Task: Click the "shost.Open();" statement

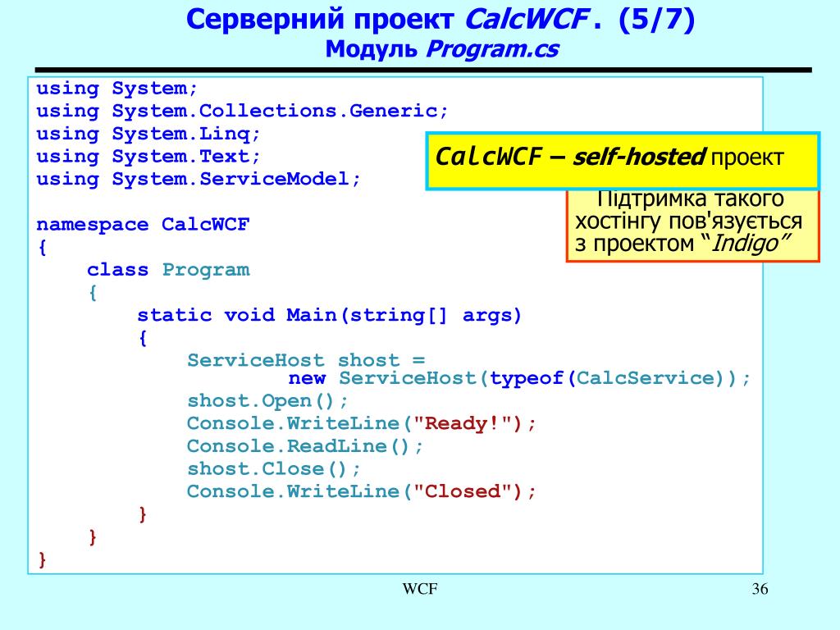Action: coord(268,400)
